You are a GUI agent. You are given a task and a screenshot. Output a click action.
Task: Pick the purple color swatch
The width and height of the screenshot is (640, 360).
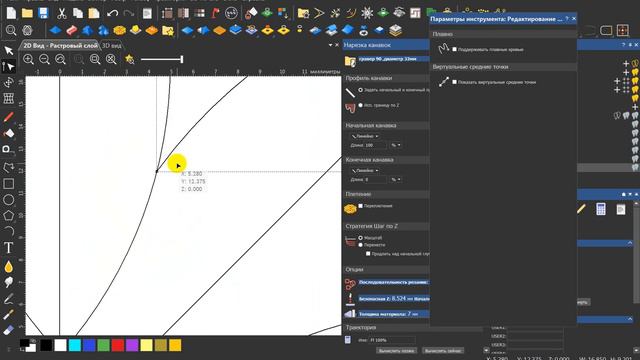(x=132, y=345)
